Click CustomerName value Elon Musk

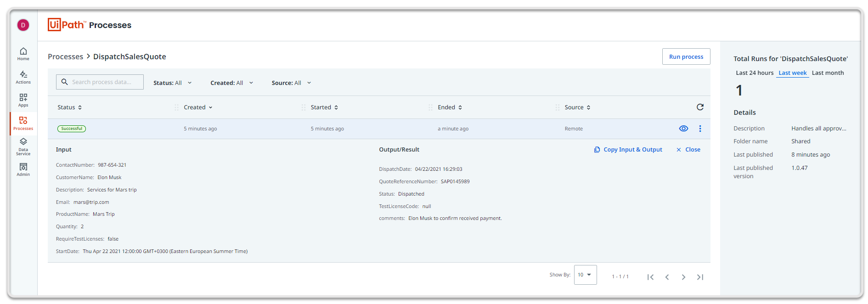[109, 177]
